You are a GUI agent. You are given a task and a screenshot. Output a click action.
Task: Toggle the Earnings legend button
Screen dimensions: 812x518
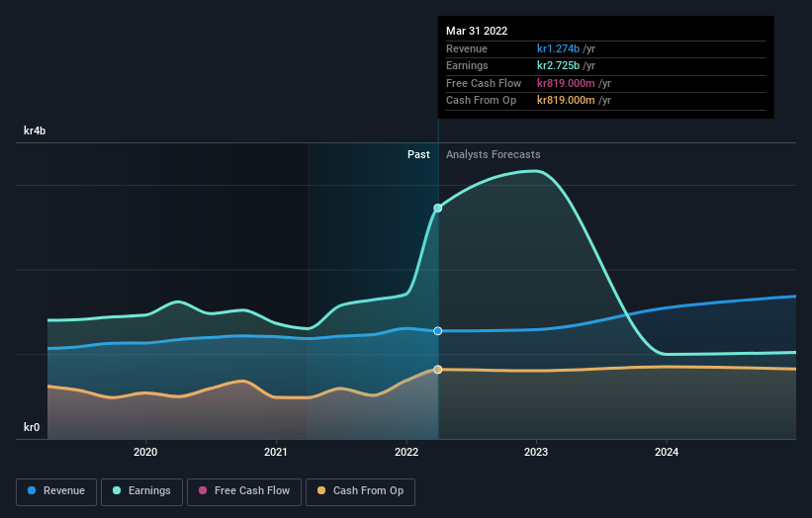141,491
